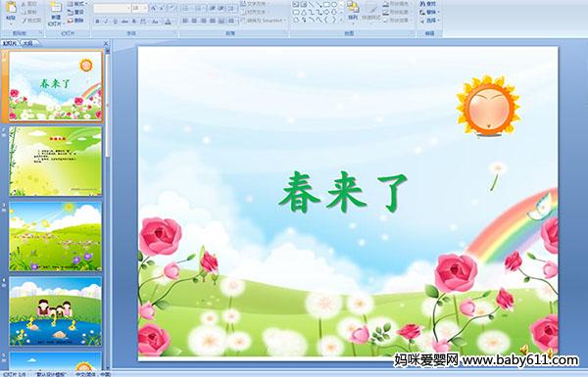Open the numbering list button
This screenshot has height=377, width=588.
[x=201, y=8]
